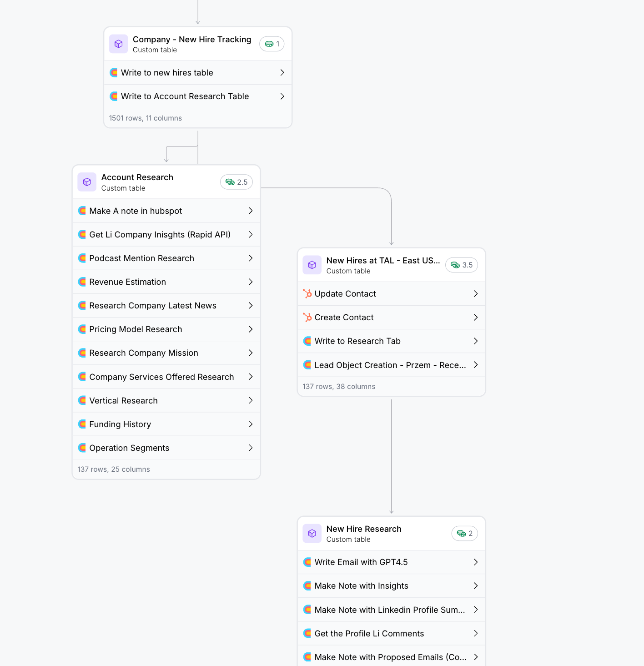The image size is (644, 666).
Task: Expand chevron for Get Li Company Inisghts
Action: click(x=251, y=235)
